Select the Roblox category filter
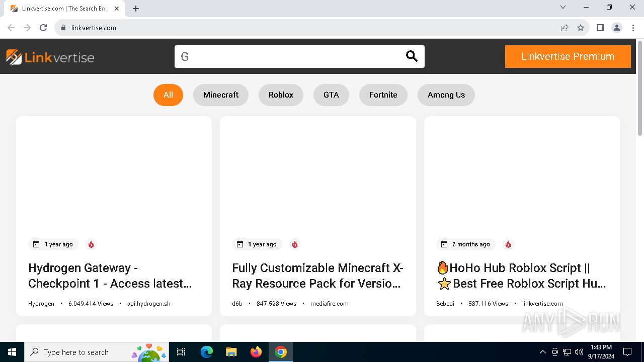 281,95
